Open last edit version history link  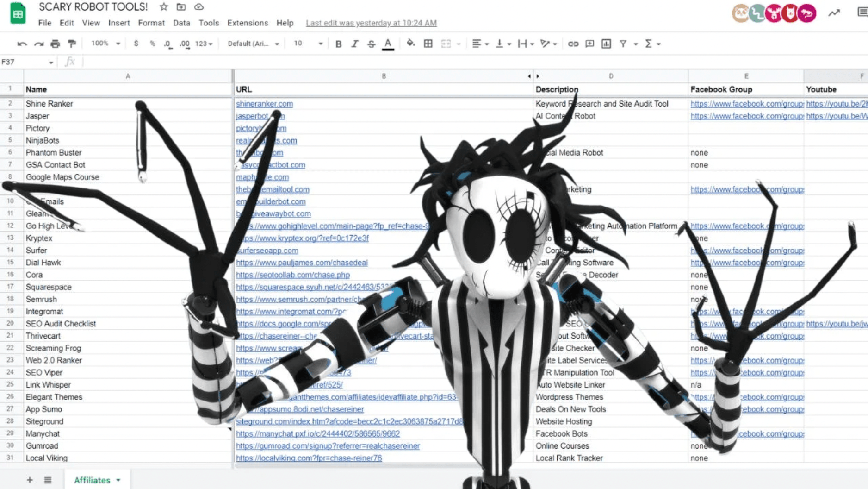click(371, 23)
